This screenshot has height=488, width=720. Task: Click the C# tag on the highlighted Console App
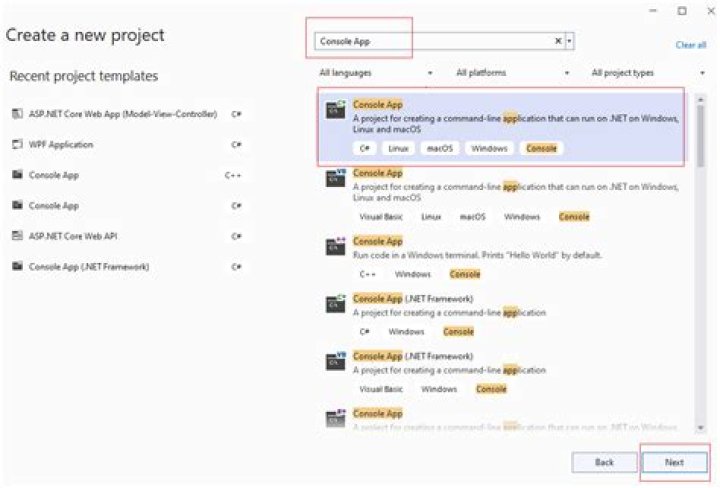tap(365, 148)
